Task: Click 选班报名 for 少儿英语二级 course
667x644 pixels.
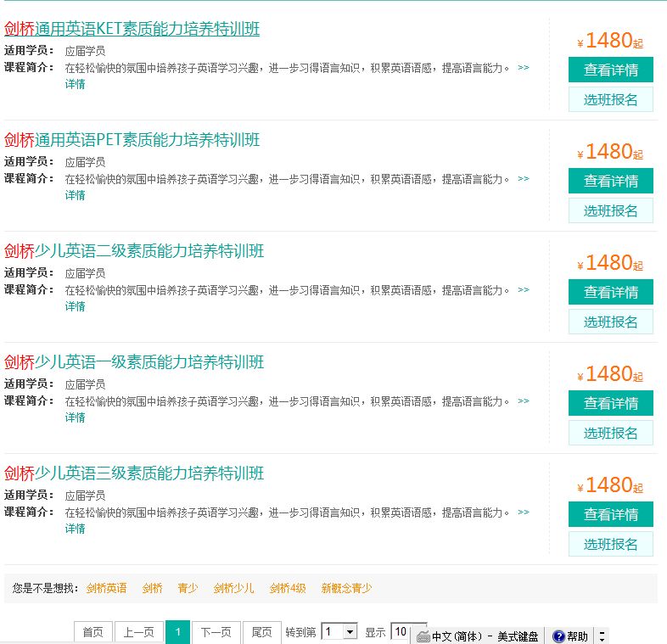Action: pyautogui.click(x=610, y=322)
